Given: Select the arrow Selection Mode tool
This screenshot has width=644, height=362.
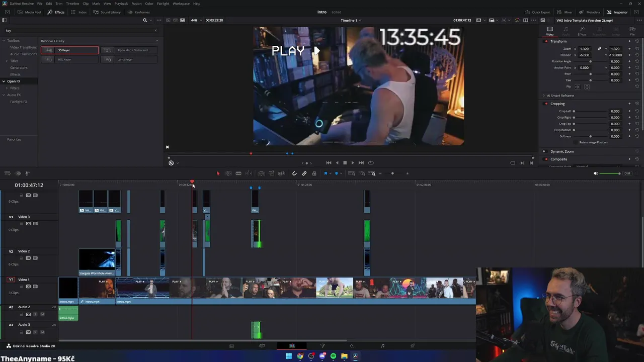Looking at the screenshot, I should (x=218, y=173).
